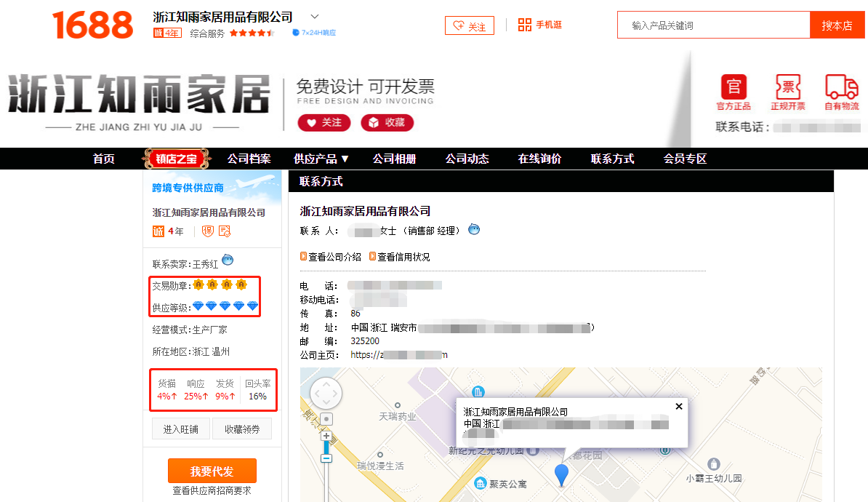868x502 pixels.
Task: Close the map info popup
Action: coord(679,406)
